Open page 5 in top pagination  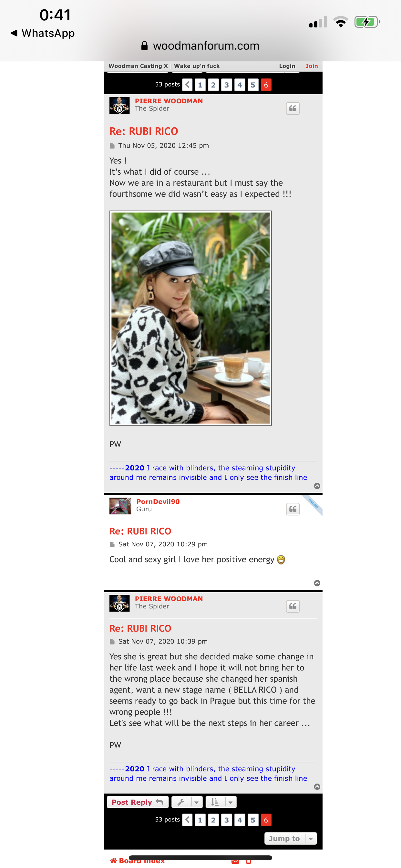coord(253,85)
